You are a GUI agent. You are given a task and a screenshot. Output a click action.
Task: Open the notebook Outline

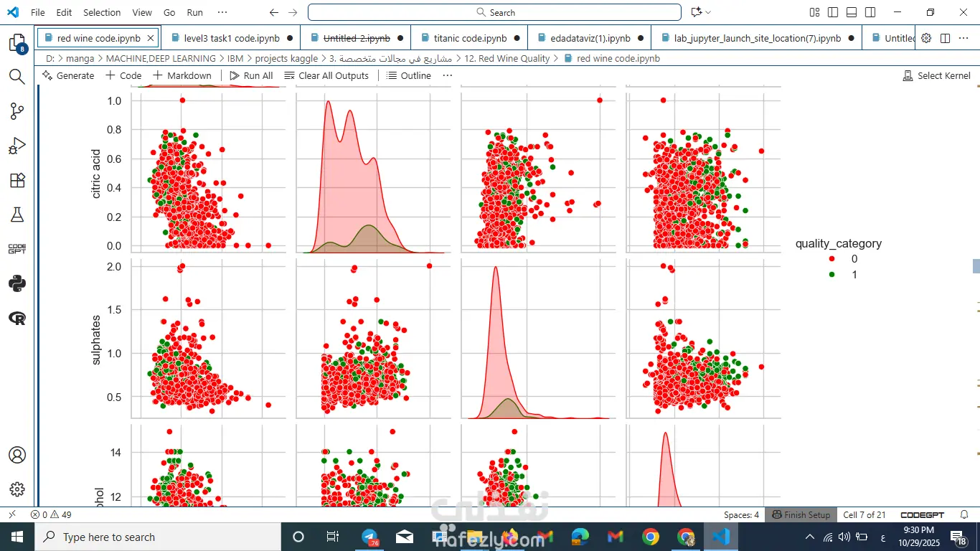(409, 75)
